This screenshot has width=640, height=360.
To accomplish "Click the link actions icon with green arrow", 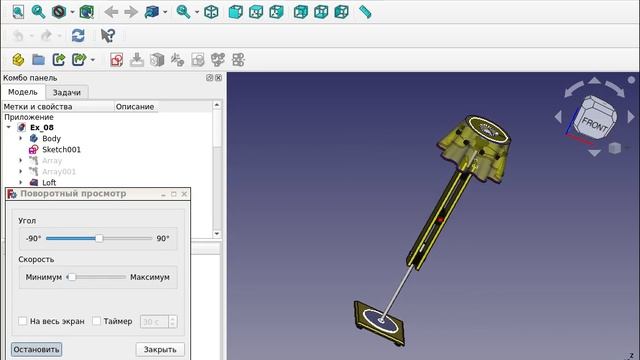I will tap(79, 60).
